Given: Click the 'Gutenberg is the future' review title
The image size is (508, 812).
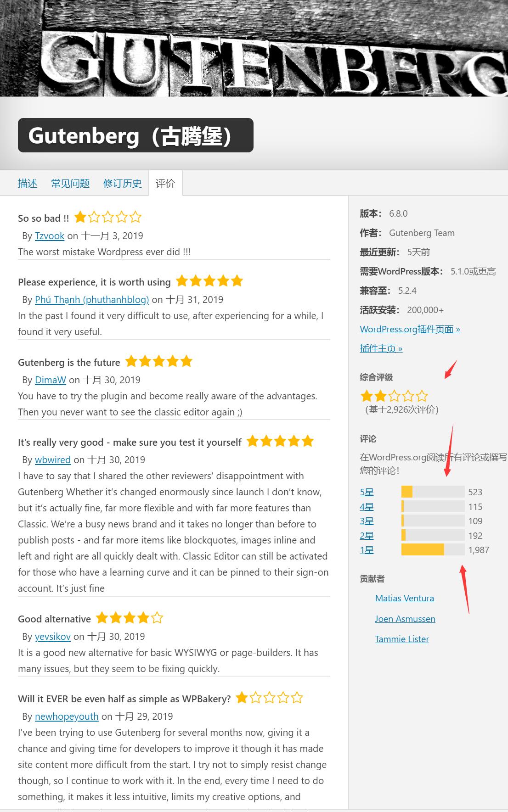Looking at the screenshot, I should [x=69, y=363].
